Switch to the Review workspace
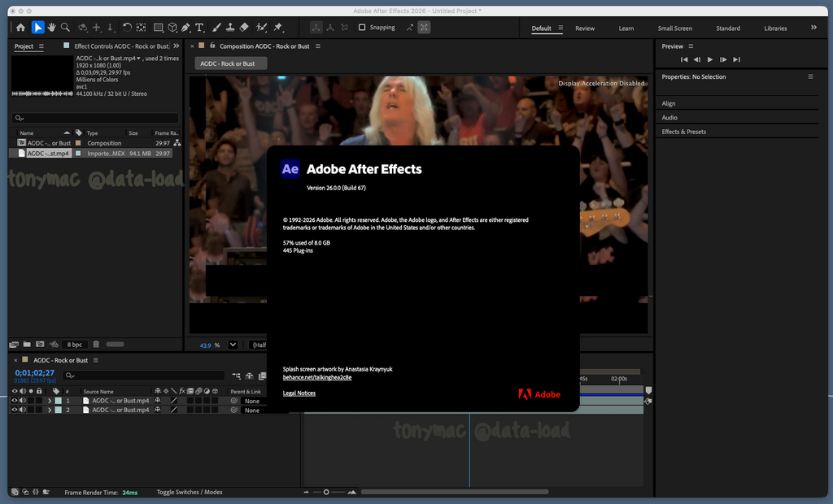Screen dimensions: 833x504 [585, 28]
